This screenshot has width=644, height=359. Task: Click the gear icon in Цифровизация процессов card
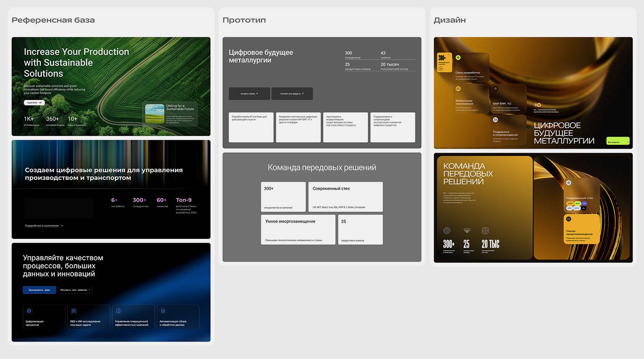tap(29, 311)
